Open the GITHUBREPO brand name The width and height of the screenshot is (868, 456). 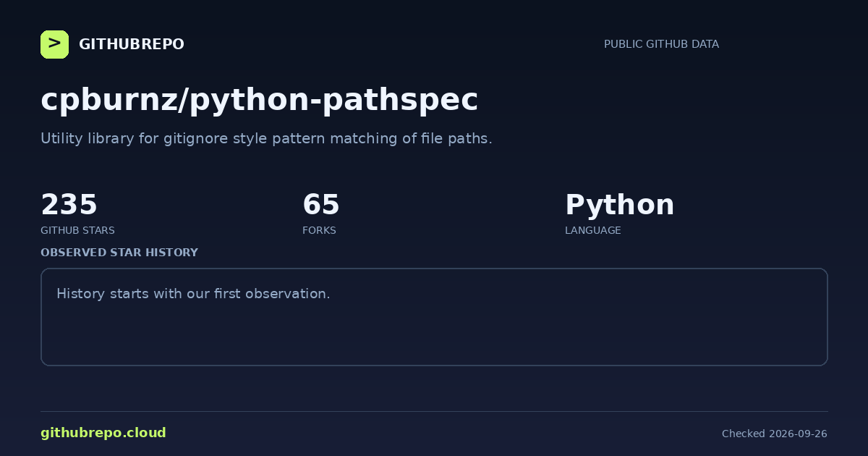[132, 45]
